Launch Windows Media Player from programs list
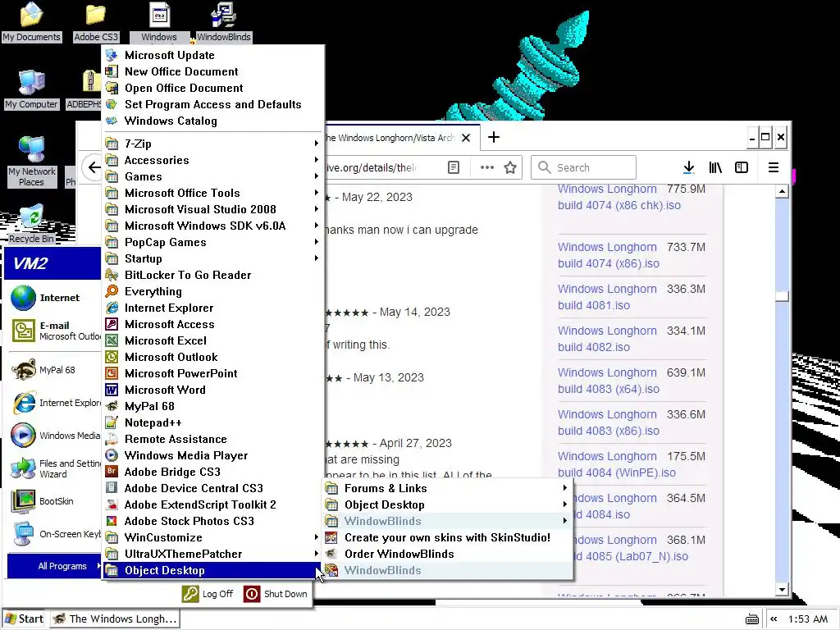840x630 pixels. click(x=212, y=455)
